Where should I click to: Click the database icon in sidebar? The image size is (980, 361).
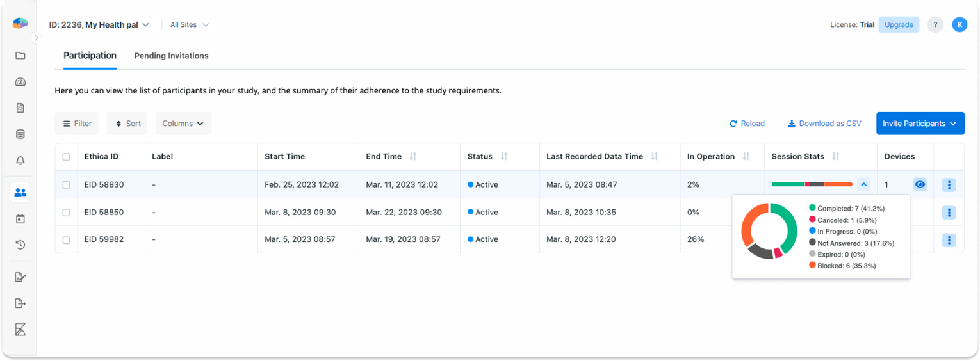[20, 134]
